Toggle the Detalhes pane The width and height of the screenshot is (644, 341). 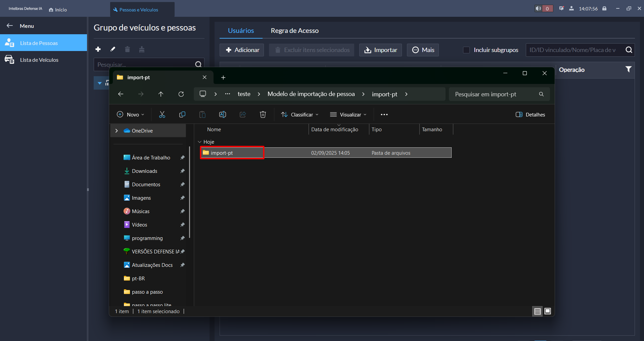pos(531,115)
